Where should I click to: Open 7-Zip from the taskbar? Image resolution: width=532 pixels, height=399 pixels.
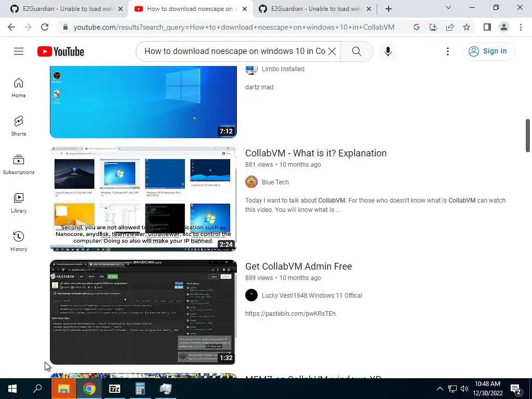pyautogui.click(x=114, y=389)
